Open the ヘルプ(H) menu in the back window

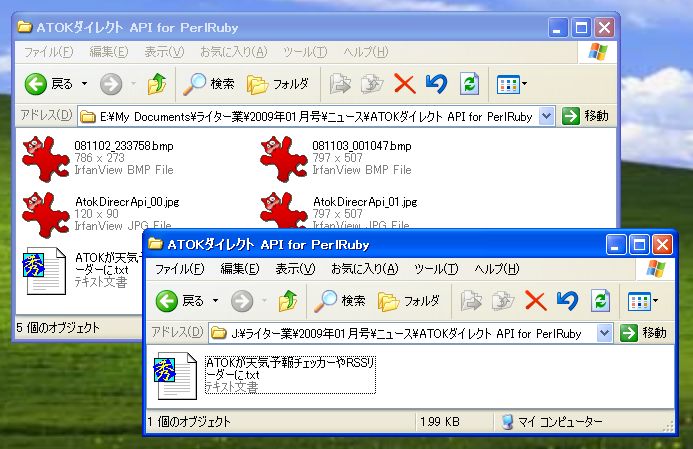pyautogui.click(x=366, y=52)
